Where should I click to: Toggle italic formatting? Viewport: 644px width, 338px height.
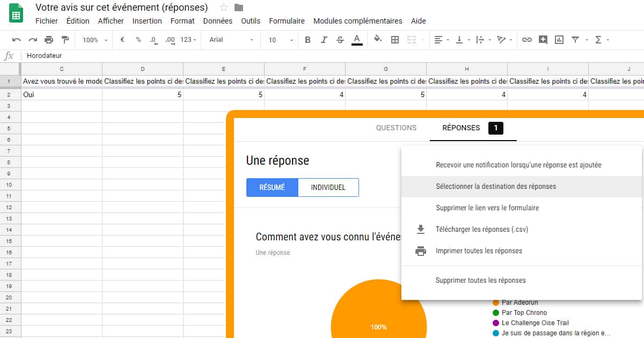[324, 40]
